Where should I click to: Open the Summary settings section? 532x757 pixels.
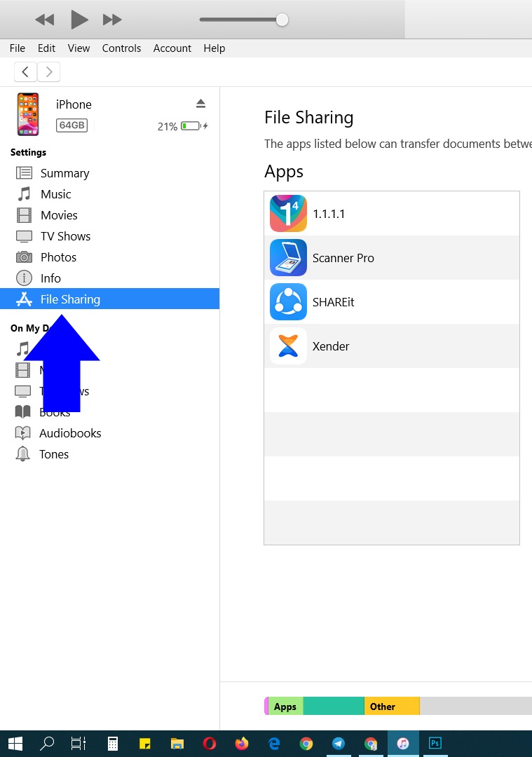pyautogui.click(x=109, y=173)
